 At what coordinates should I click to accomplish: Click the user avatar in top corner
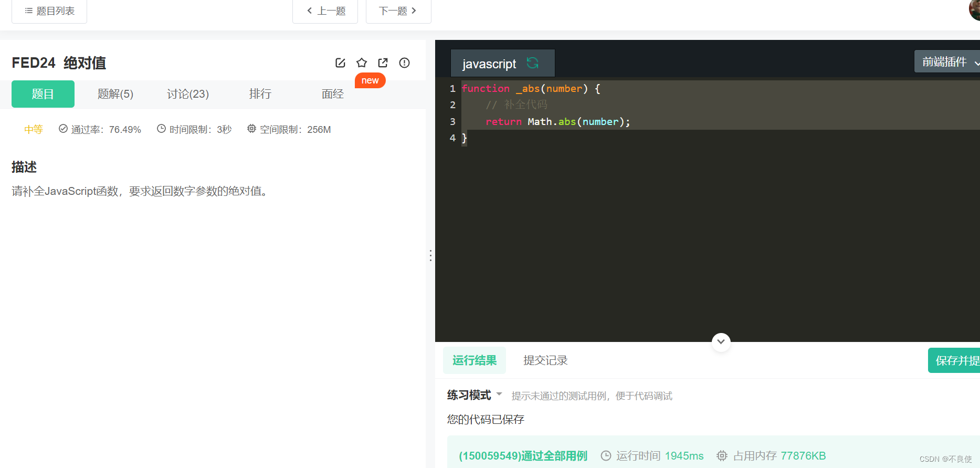tap(975, 9)
